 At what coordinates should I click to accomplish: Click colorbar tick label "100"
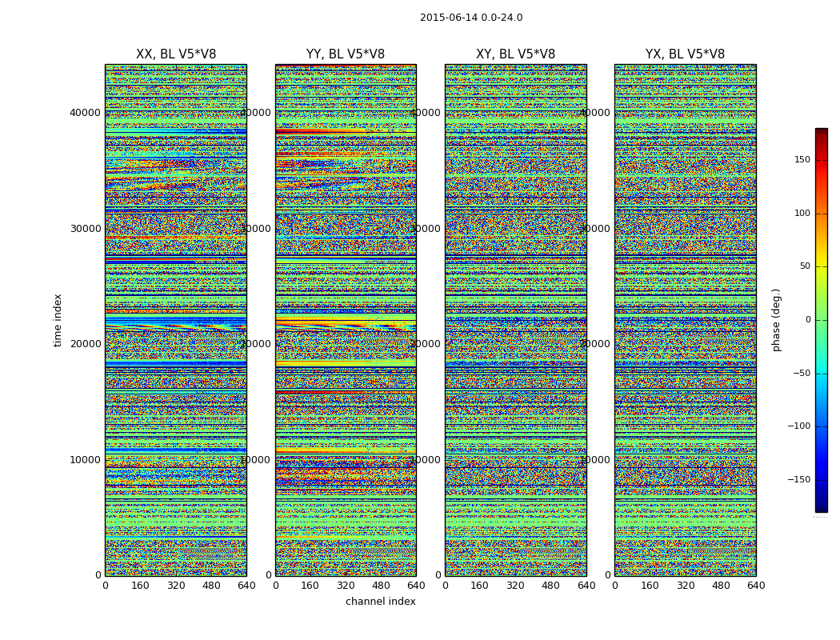802,213
